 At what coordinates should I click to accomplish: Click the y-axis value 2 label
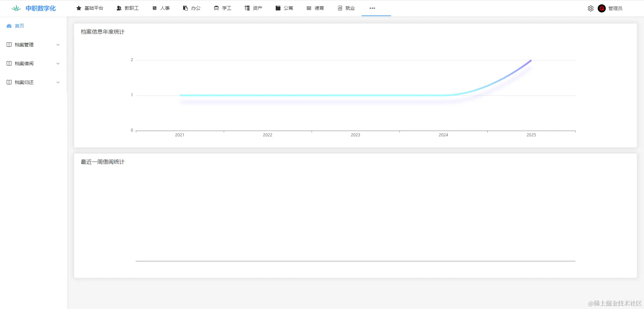pyautogui.click(x=132, y=60)
